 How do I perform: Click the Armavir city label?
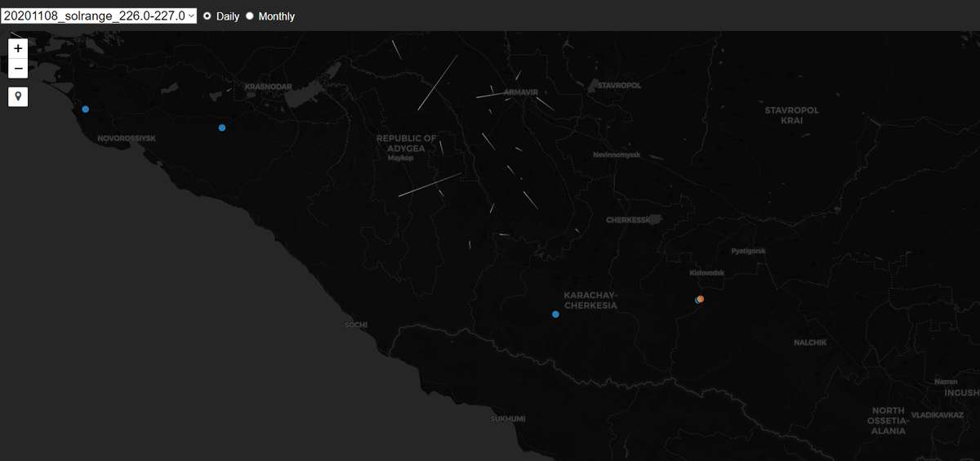click(521, 92)
